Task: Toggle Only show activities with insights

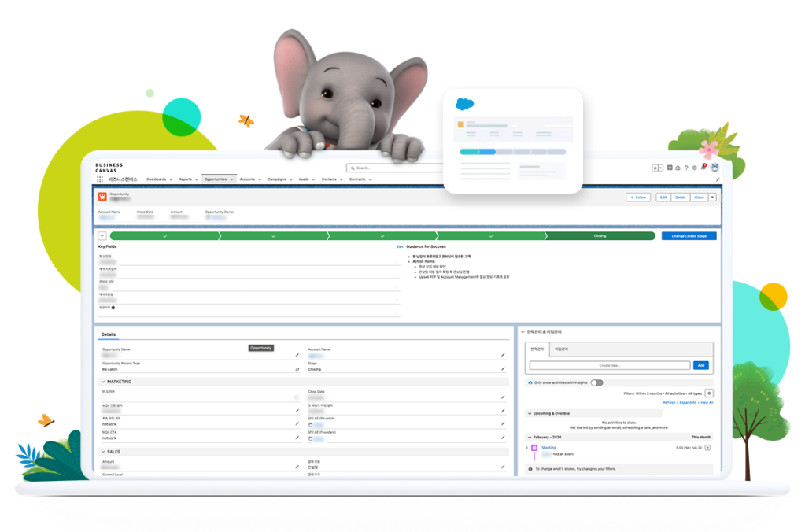Action: [596, 382]
